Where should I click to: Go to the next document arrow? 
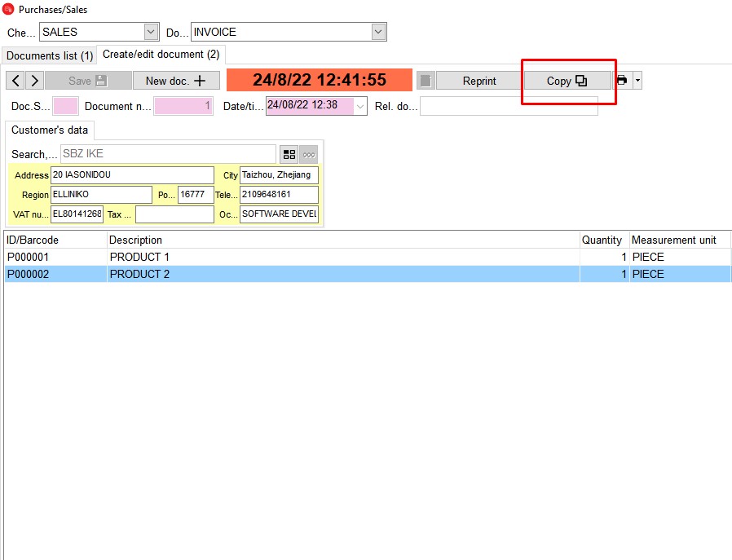coord(34,81)
